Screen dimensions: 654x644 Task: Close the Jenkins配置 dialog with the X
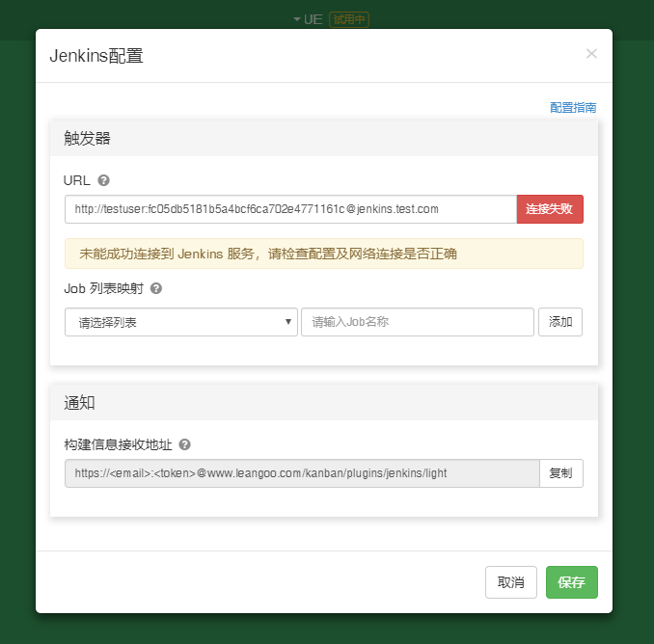click(591, 54)
